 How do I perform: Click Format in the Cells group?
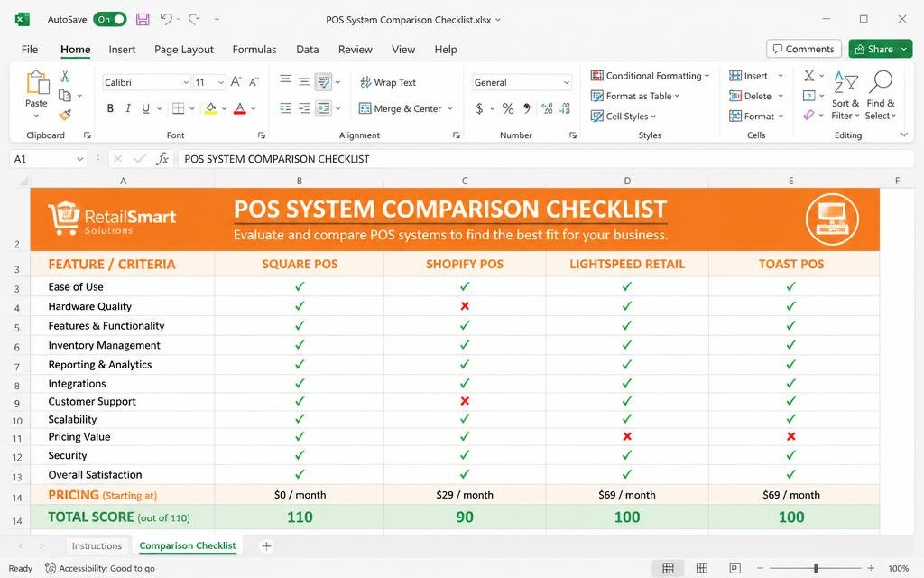(756, 117)
